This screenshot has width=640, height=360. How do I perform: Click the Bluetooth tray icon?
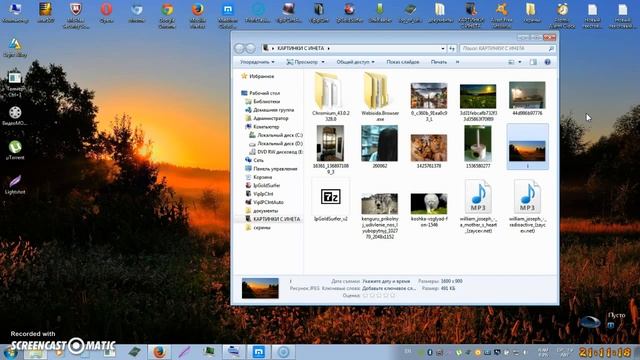coord(429,352)
